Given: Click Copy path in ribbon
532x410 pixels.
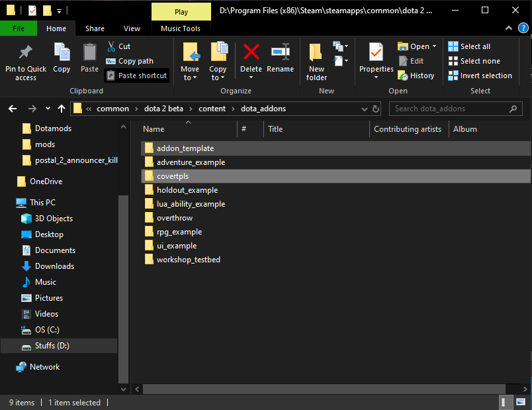Looking at the screenshot, I should click(x=130, y=61).
